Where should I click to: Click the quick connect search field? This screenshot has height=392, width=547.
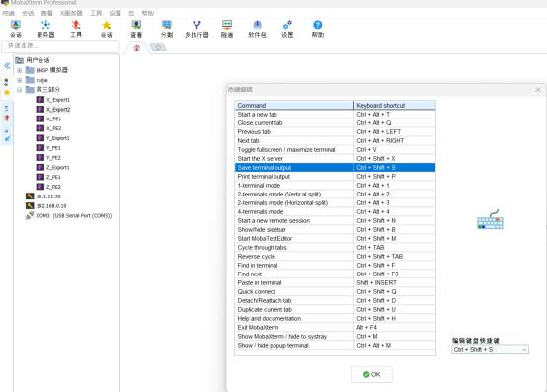pyautogui.click(x=60, y=46)
